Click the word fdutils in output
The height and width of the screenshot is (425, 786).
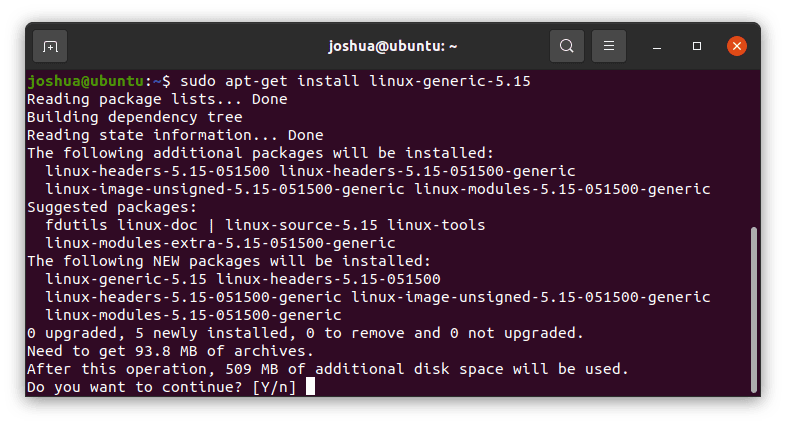[x=76, y=225]
